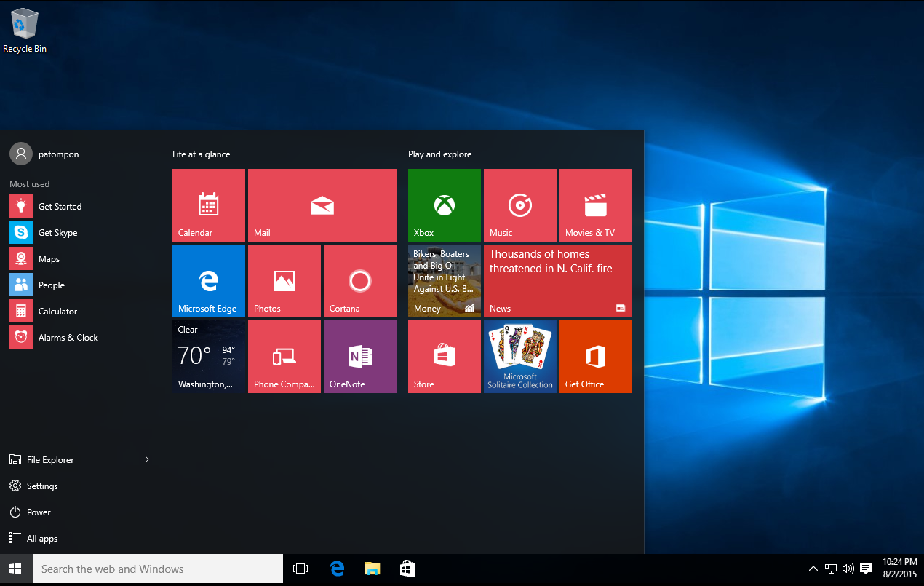Open the Weather tile showing Washington
This screenshot has width=924, height=586.
(x=209, y=357)
